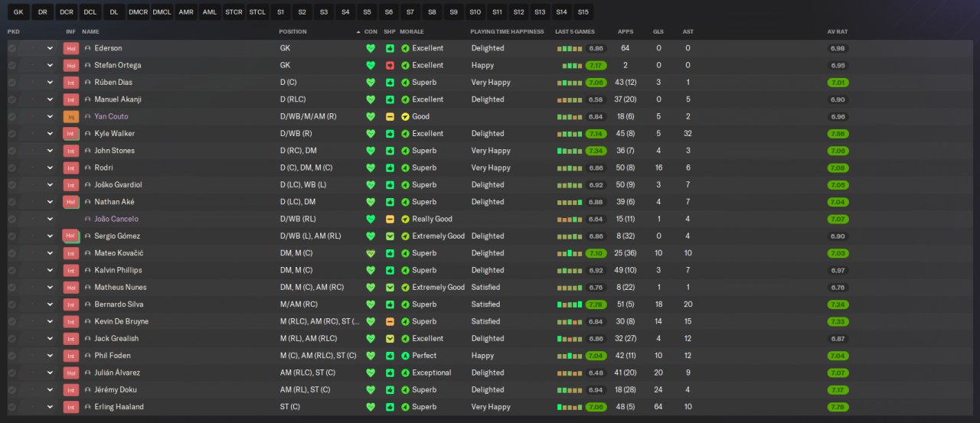
Task: Click Kyle Walker's last 5 games form bars
Action: (570, 133)
